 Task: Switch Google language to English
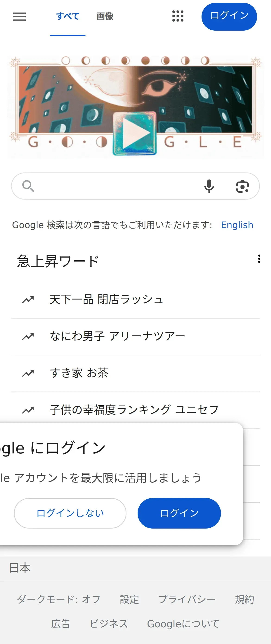click(237, 225)
